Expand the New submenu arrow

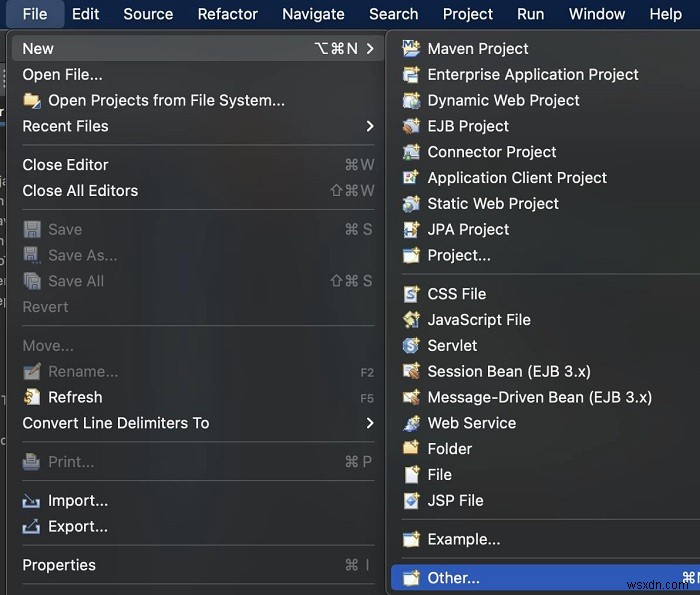(370, 48)
